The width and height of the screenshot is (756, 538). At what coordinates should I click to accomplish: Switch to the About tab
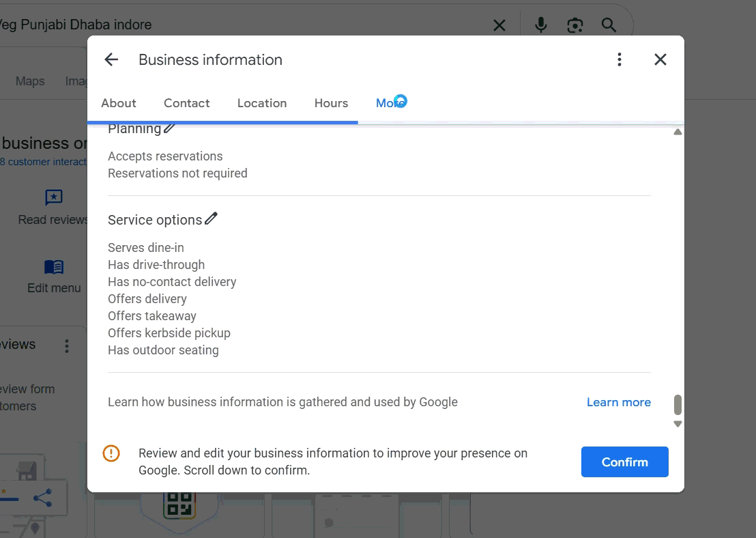(119, 103)
